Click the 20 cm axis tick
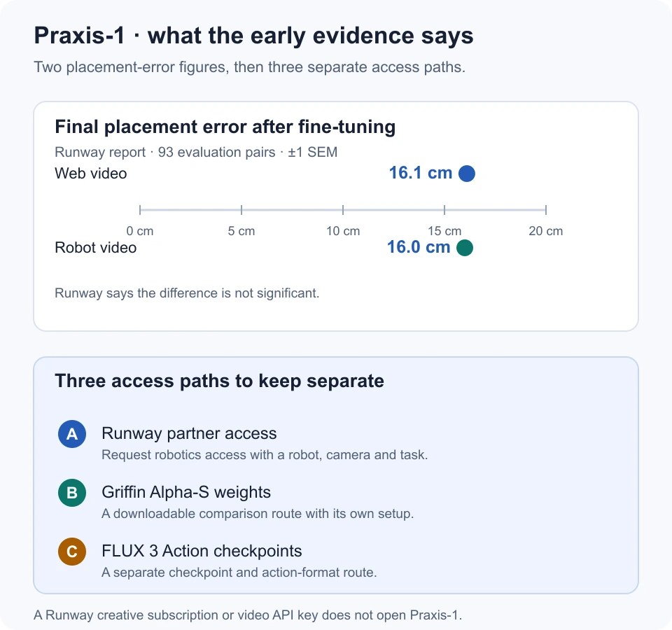Screen dimensions: 672x630 pos(545,210)
